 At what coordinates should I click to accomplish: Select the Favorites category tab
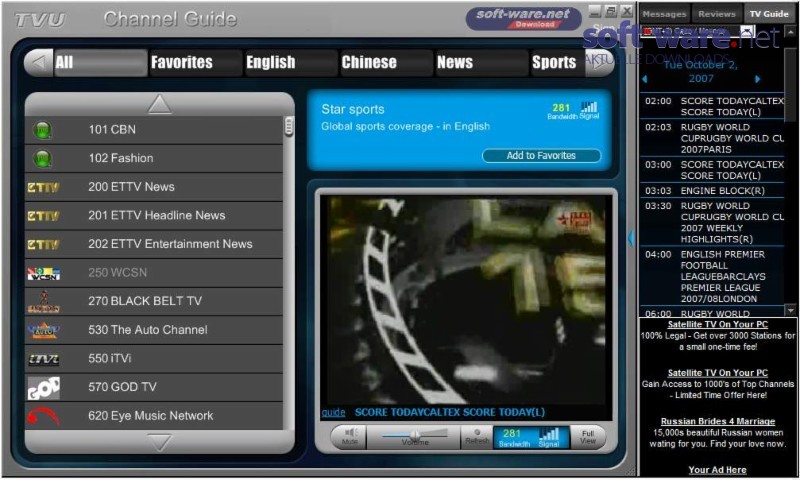[195, 63]
